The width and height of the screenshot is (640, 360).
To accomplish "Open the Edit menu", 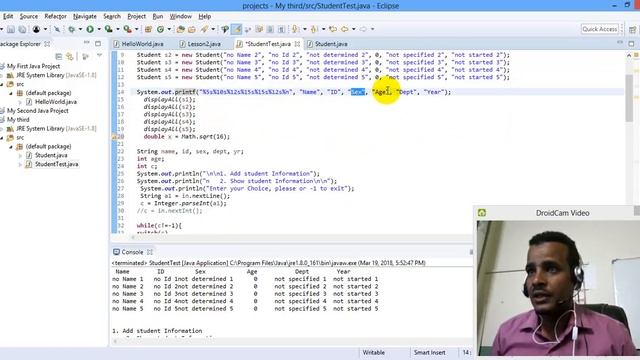I will [x=8, y=16].
